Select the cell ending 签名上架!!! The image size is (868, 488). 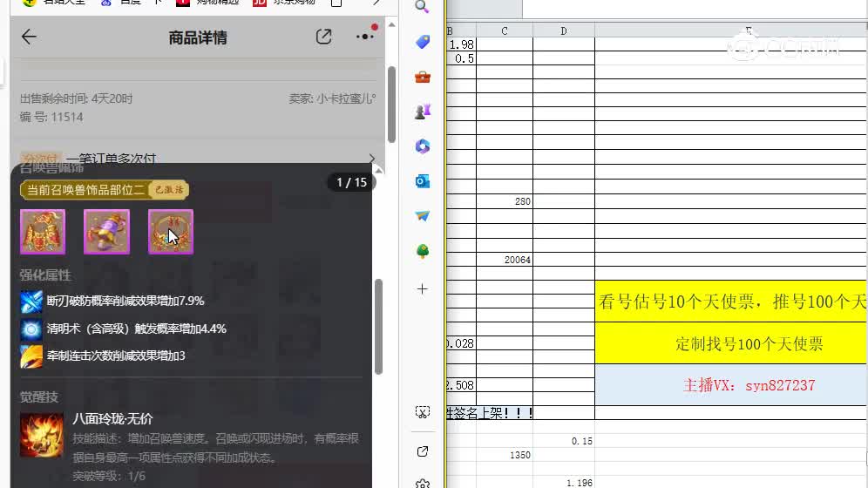490,413
